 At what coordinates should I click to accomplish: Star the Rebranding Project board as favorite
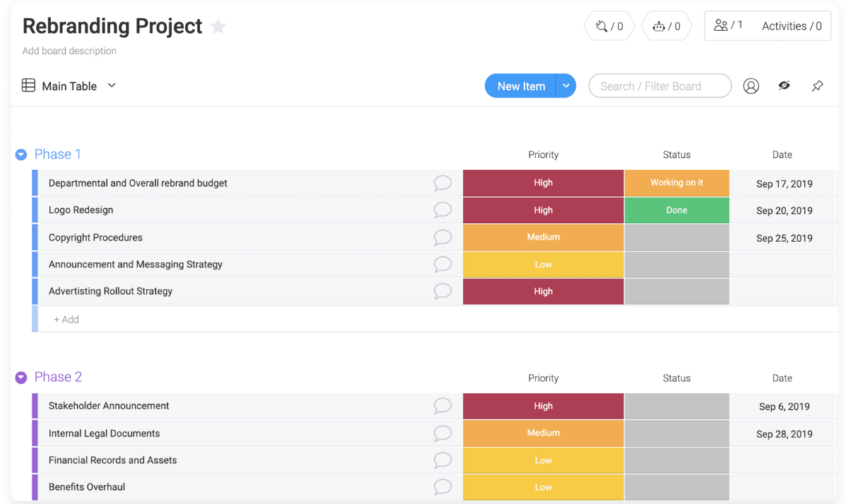point(218,27)
